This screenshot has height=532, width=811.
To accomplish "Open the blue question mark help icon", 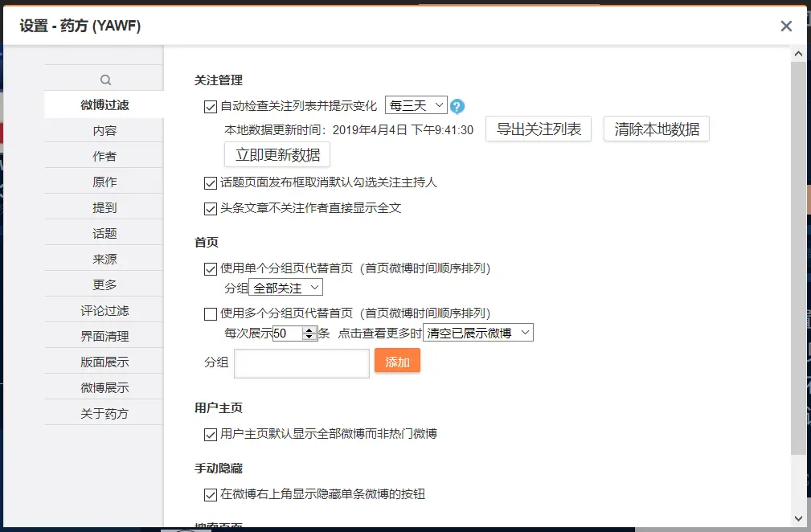I will (x=456, y=104).
